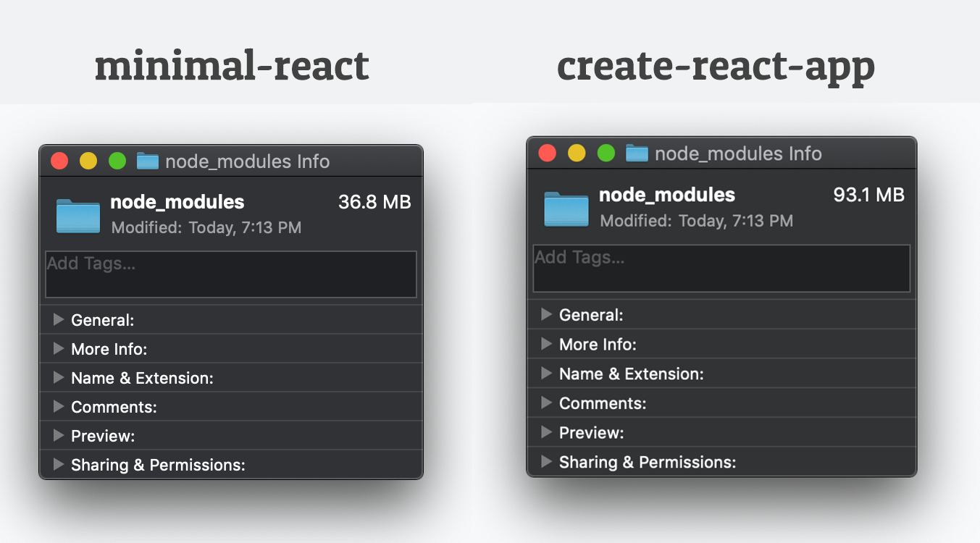
Task: Click the minimal-react heading
Action: (x=232, y=66)
